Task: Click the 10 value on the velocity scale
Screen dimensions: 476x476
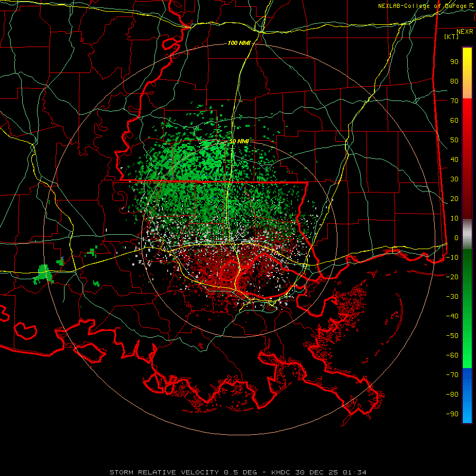Action: [x=454, y=218]
